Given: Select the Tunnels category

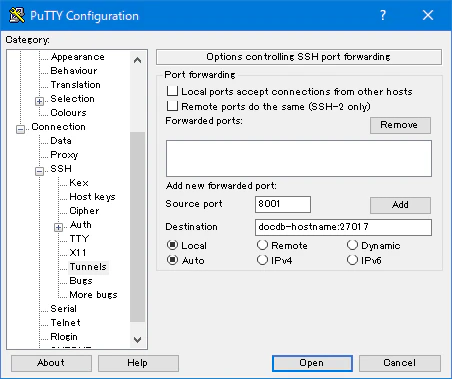Looking at the screenshot, I should click(x=88, y=267).
